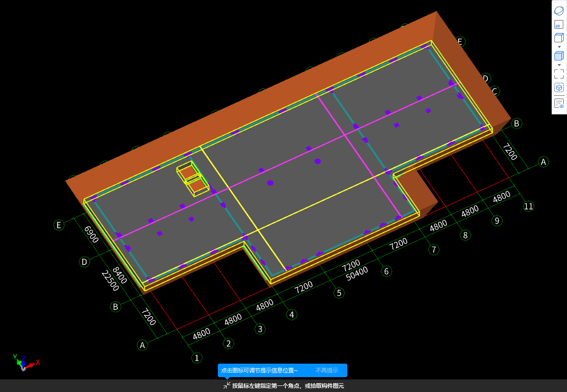Click the total dimension text 22500
Viewport: 567px width, 392px height.
110,280
